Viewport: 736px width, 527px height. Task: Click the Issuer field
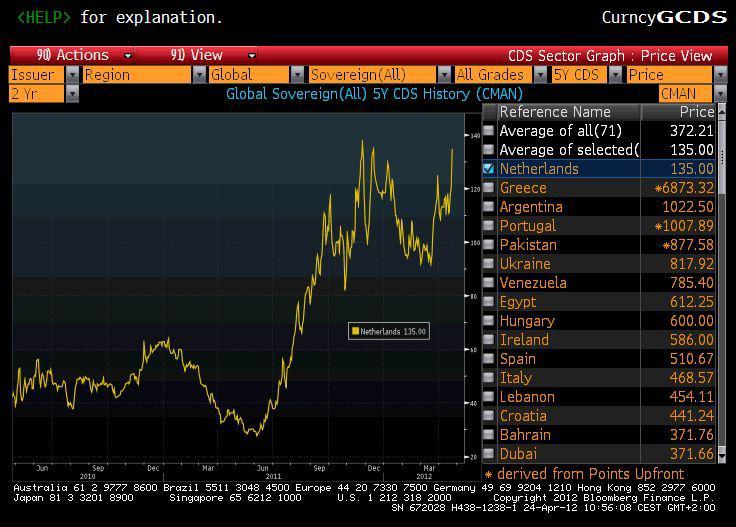pyautogui.click(x=37, y=75)
